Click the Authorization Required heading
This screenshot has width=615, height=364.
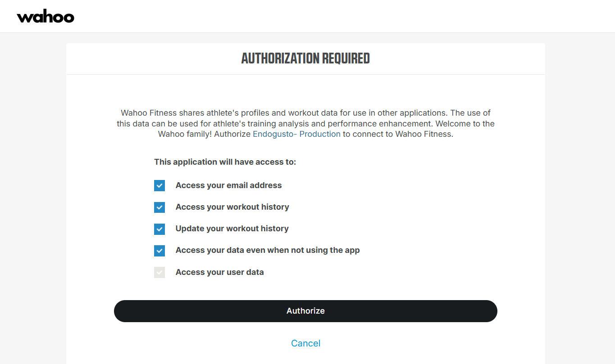coord(305,58)
